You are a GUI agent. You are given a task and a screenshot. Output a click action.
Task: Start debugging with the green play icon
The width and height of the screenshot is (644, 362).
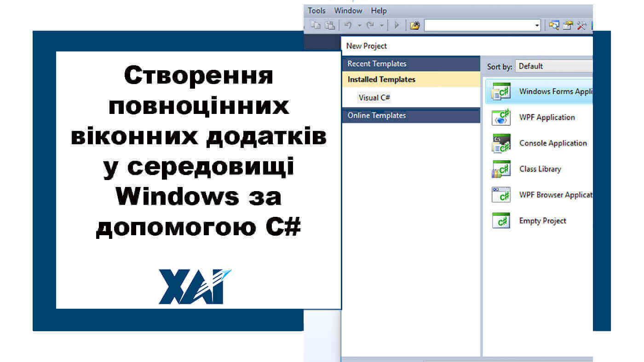pos(397,25)
